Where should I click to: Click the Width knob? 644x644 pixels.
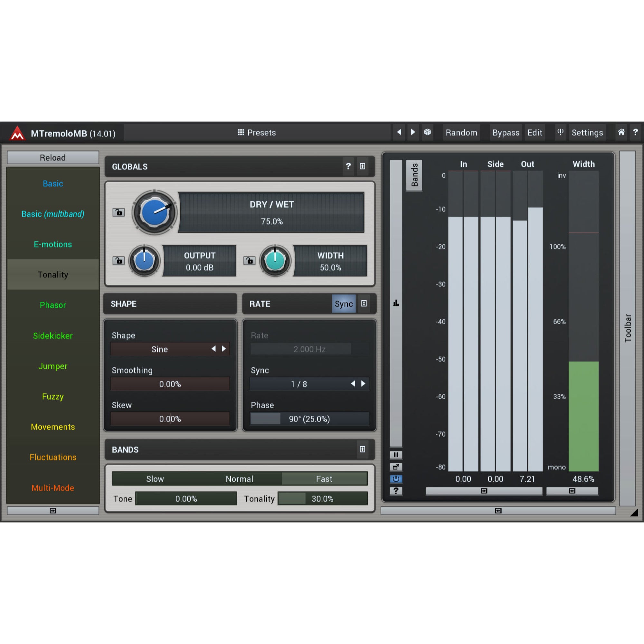275,260
